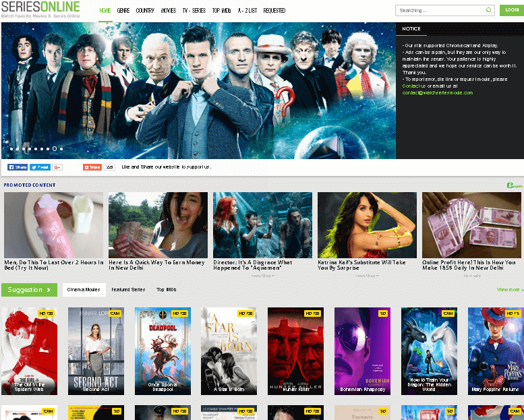The width and height of the screenshot is (524, 420).
Task: Click the View more link
Action: pos(509,290)
